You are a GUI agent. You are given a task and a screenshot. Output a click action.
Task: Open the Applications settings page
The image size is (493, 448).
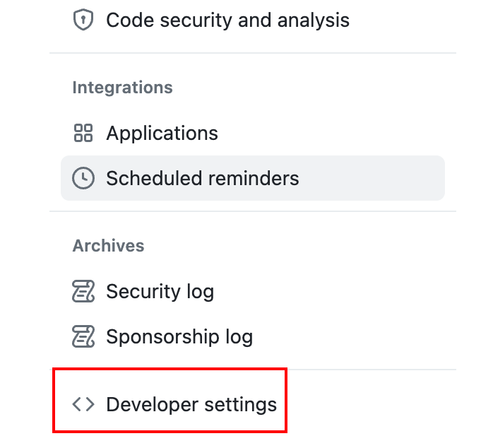pyautogui.click(x=162, y=134)
